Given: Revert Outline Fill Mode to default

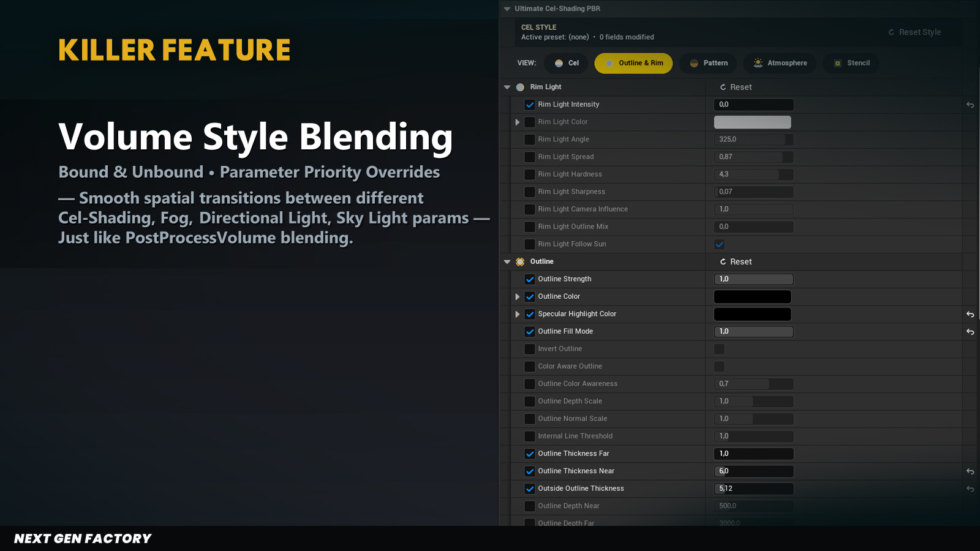Looking at the screenshot, I should click(x=970, y=332).
